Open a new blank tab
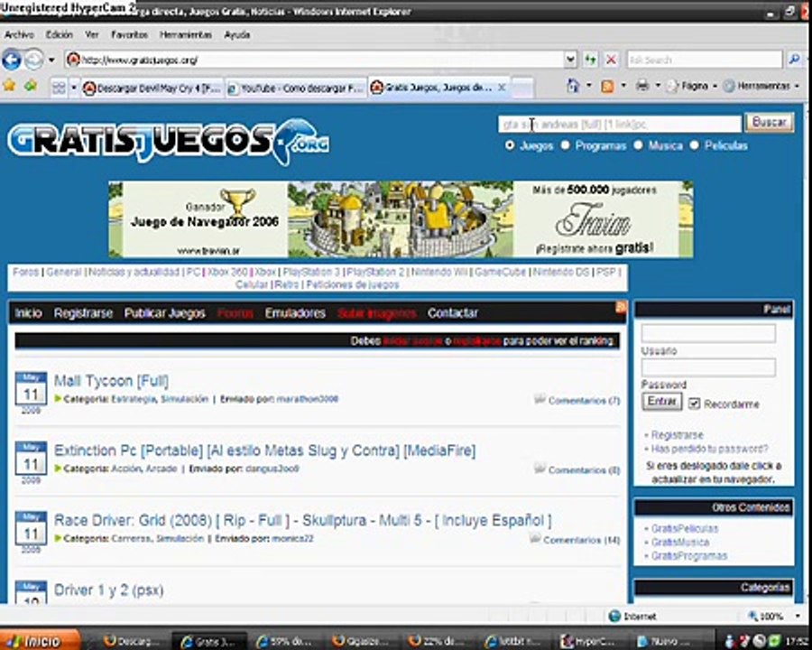The image size is (812, 650). tap(522, 88)
